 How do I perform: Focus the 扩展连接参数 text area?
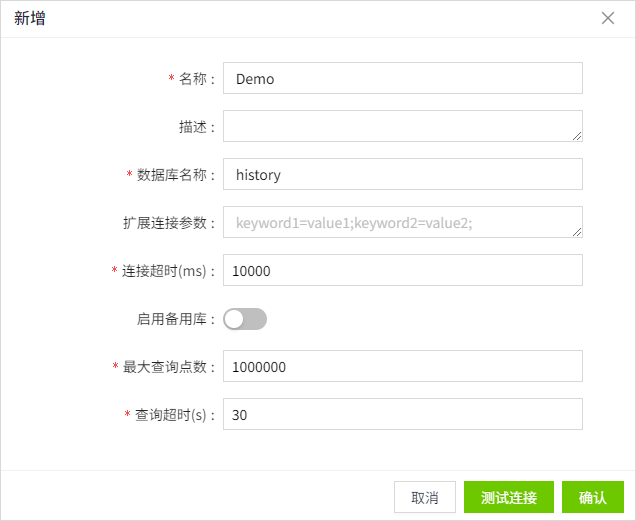point(400,222)
